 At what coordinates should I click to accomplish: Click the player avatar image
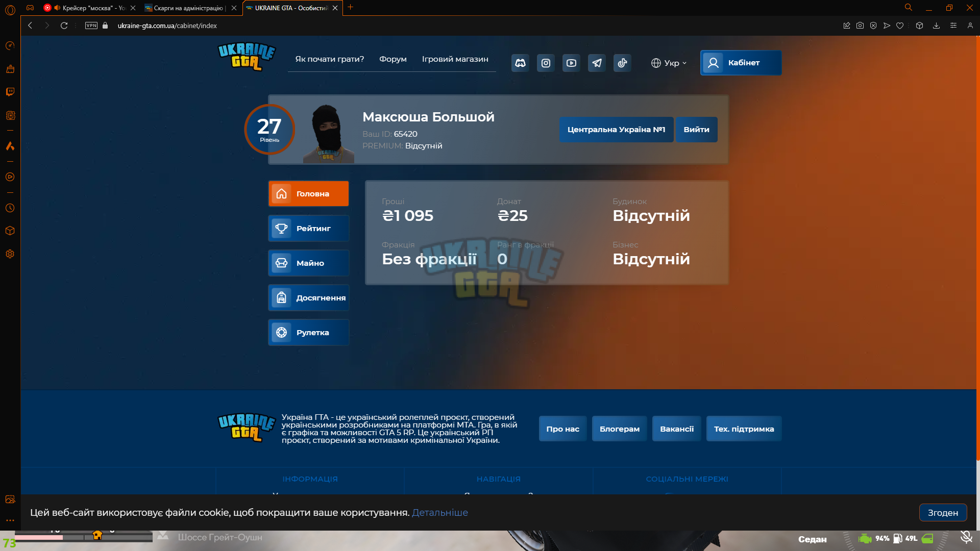pyautogui.click(x=328, y=134)
